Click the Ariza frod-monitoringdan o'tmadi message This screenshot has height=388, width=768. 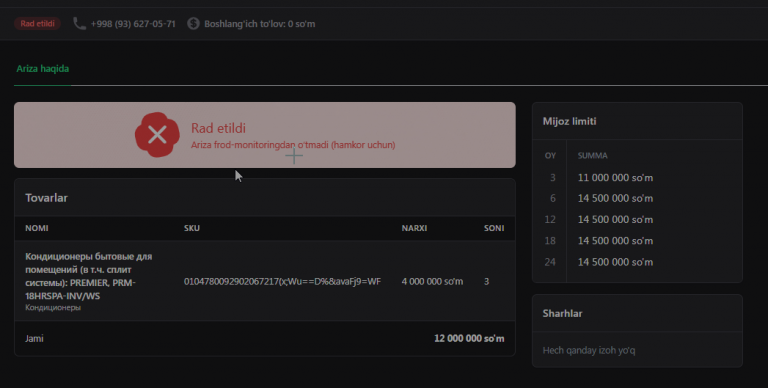point(293,145)
